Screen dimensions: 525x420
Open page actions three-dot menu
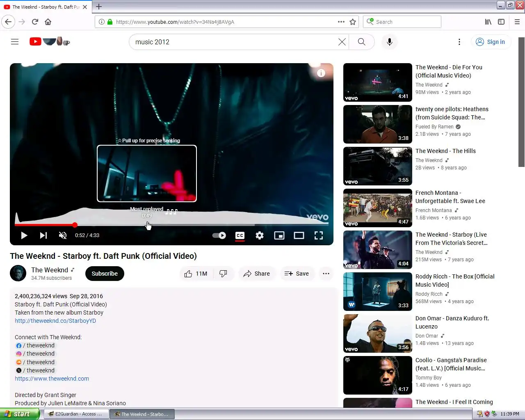click(341, 22)
